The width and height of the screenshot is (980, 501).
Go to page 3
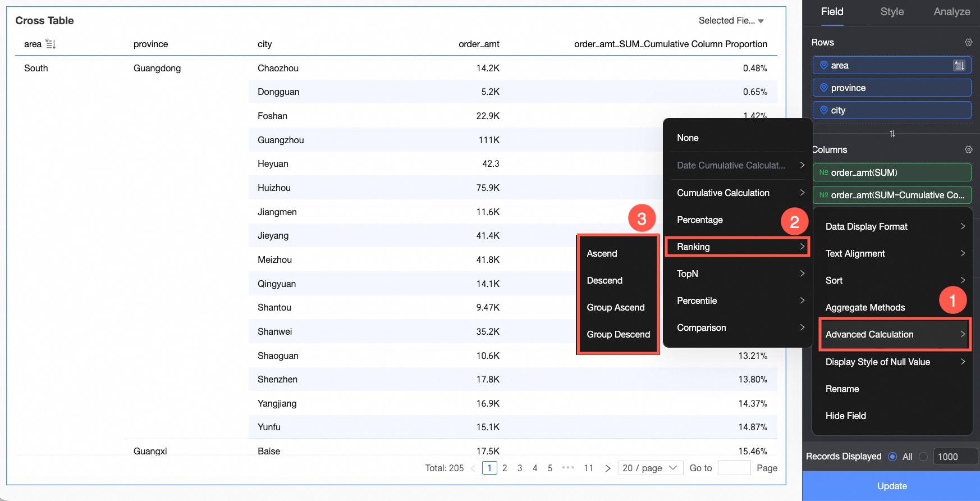[x=520, y=468]
